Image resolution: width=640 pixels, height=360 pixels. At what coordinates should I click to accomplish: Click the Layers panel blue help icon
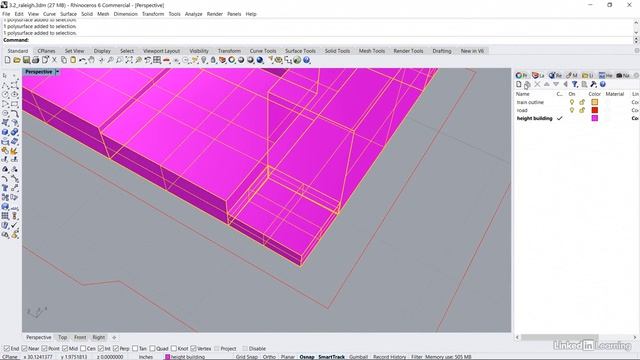(603, 84)
